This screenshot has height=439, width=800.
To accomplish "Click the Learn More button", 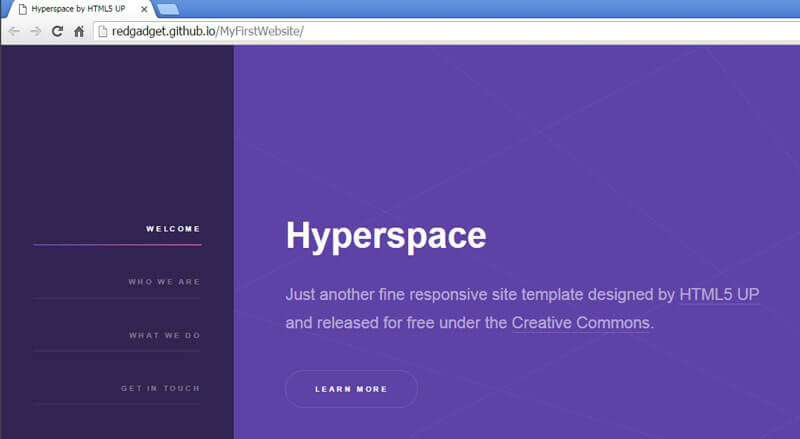I will (351, 389).
